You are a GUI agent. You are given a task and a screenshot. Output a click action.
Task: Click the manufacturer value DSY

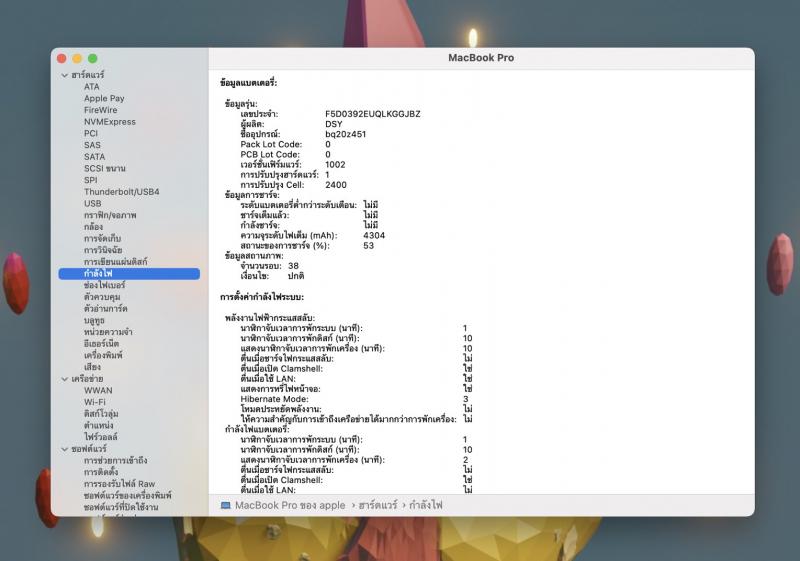334,124
